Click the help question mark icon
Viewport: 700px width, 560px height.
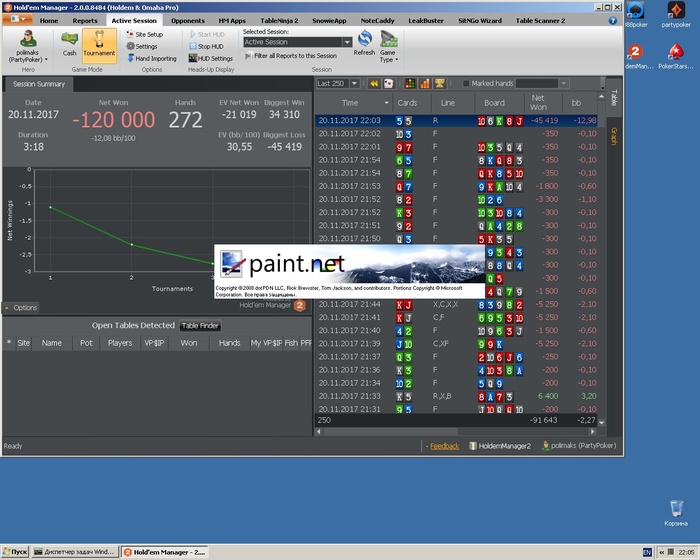(x=612, y=21)
